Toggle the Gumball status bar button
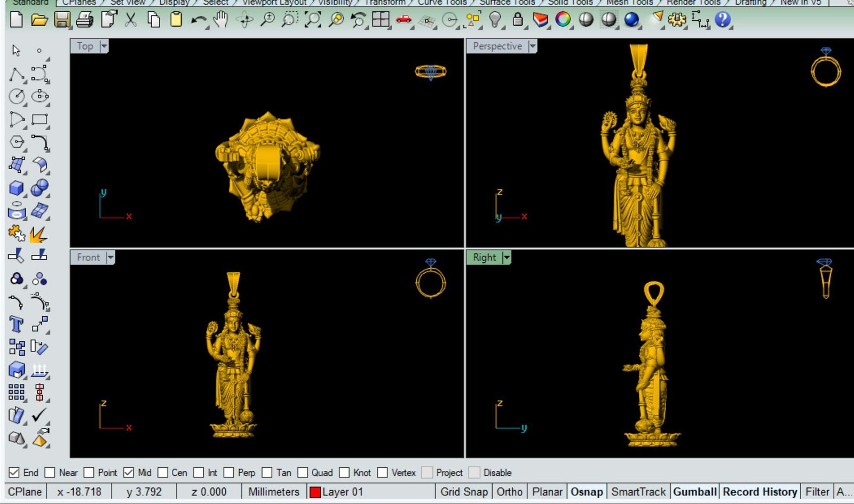Viewport: 854px width, 504px height. (x=694, y=492)
